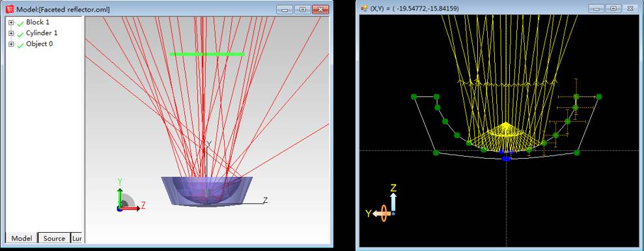This screenshot has width=644, height=251.
Task: Click the coordinate window title icon
Action: pyautogui.click(x=364, y=8)
